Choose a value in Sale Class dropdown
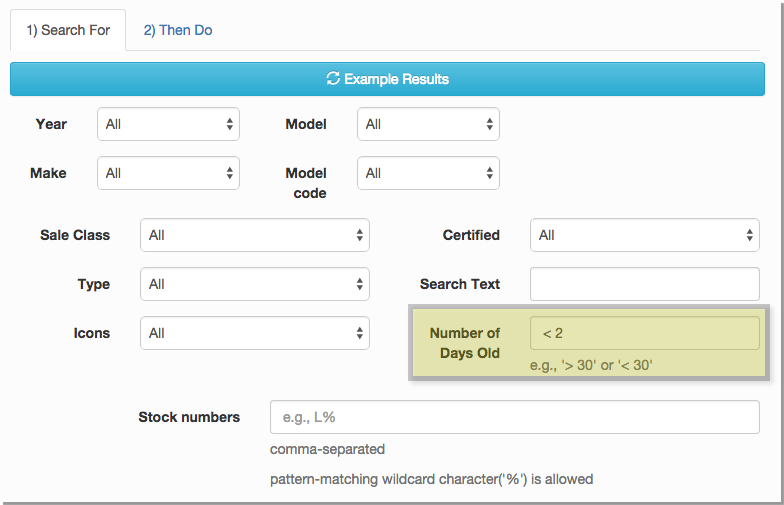Image resolution: width=784 pixels, height=505 pixels. pos(254,235)
